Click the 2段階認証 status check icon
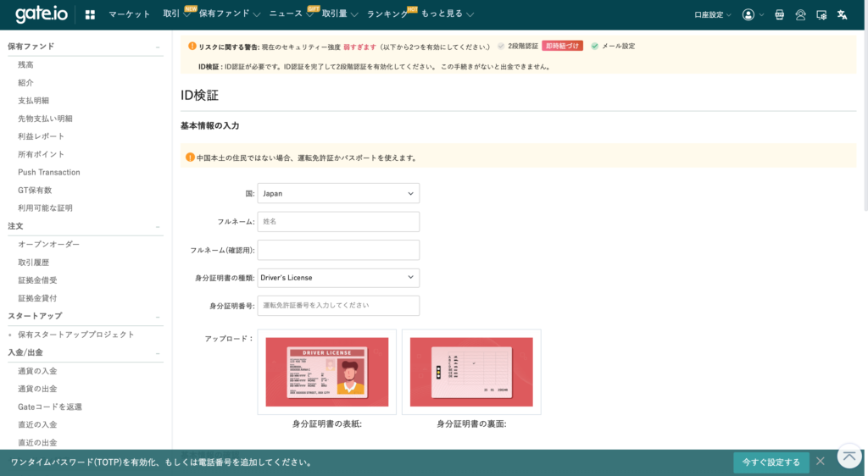868x476 pixels. 501,47
